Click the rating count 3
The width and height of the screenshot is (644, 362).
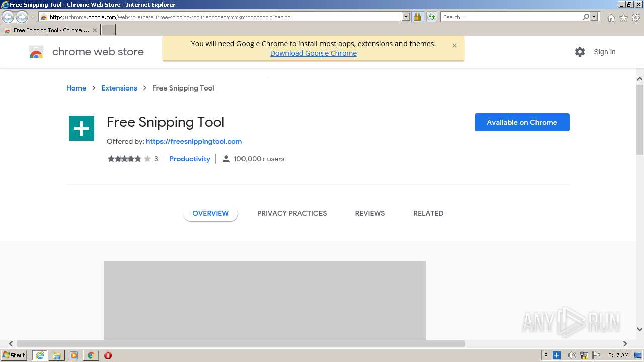pos(156,159)
